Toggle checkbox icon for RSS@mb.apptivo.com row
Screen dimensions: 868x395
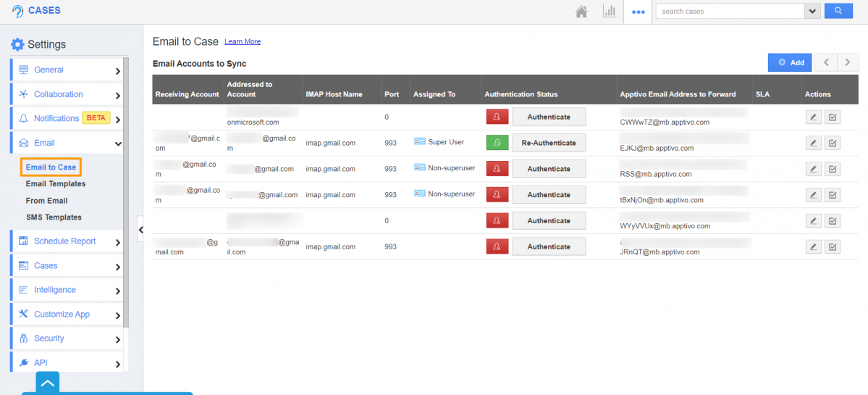(x=833, y=169)
